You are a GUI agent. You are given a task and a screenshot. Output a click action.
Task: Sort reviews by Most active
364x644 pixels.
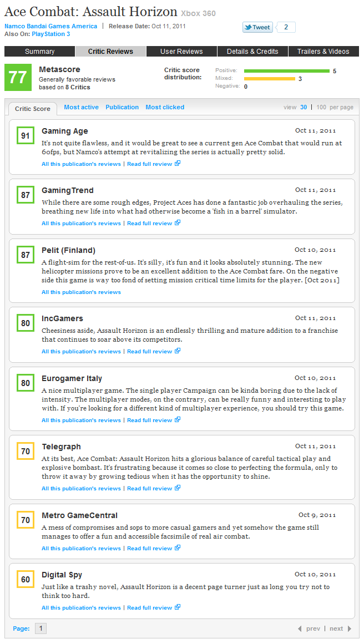pos(82,107)
